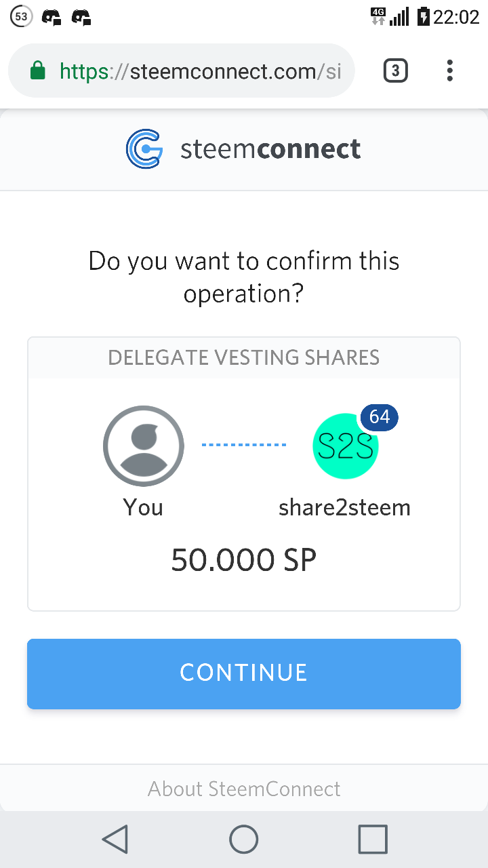Tap the first Discord notification icon
Screen dimensions: 488x868
coord(52,18)
